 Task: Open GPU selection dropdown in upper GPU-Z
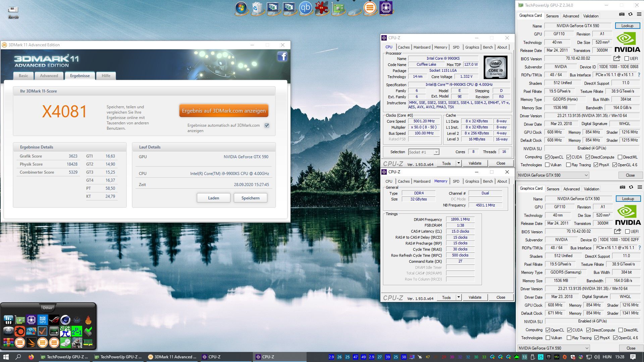coord(552,175)
